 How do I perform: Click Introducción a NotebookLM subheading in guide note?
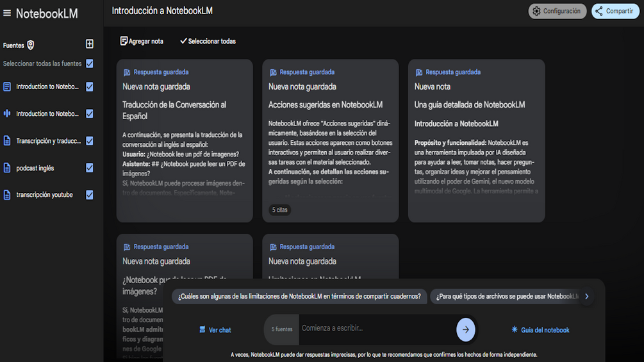(x=456, y=124)
